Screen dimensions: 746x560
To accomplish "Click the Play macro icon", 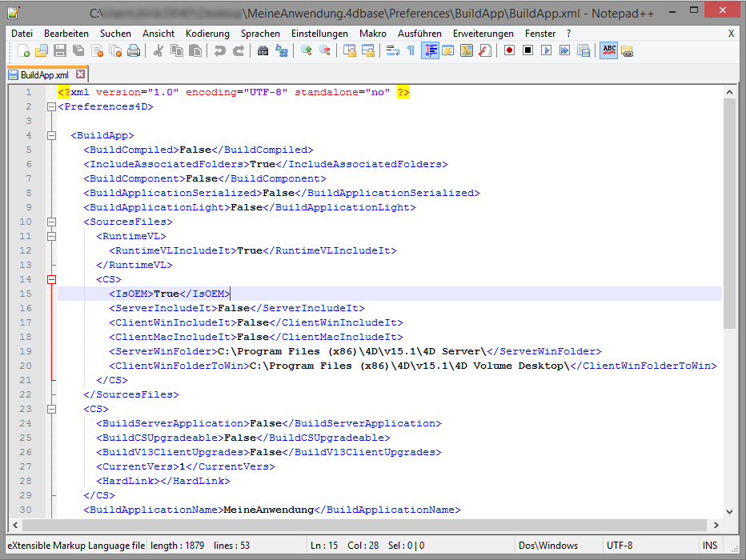I will [x=546, y=50].
